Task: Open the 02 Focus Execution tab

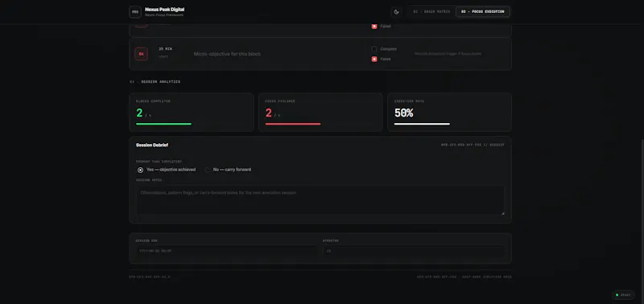Action: click(x=482, y=12)
